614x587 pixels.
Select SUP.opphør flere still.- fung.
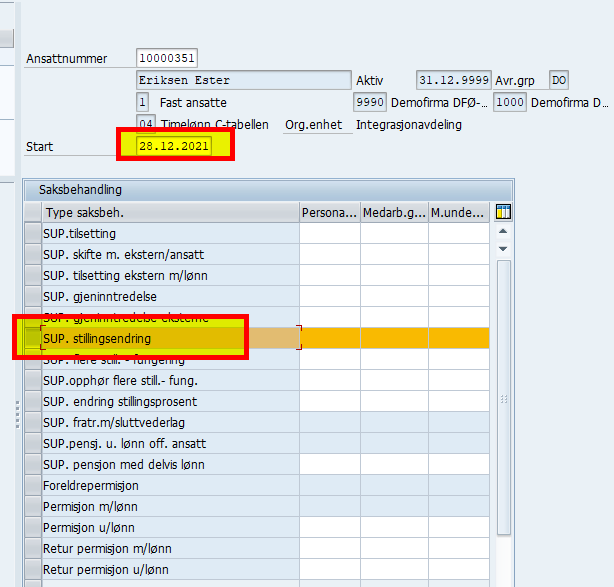click(121, 381)
